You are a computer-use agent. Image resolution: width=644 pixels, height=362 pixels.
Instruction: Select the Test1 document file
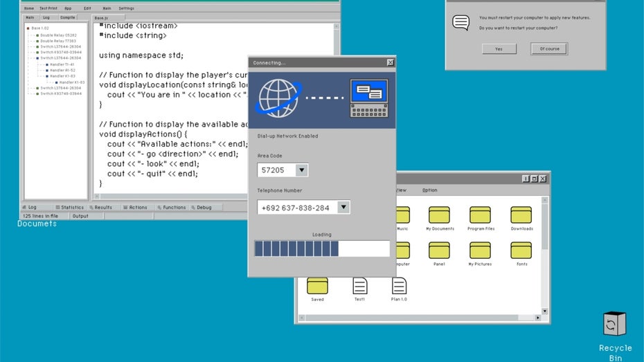click(x=359, y=286)
